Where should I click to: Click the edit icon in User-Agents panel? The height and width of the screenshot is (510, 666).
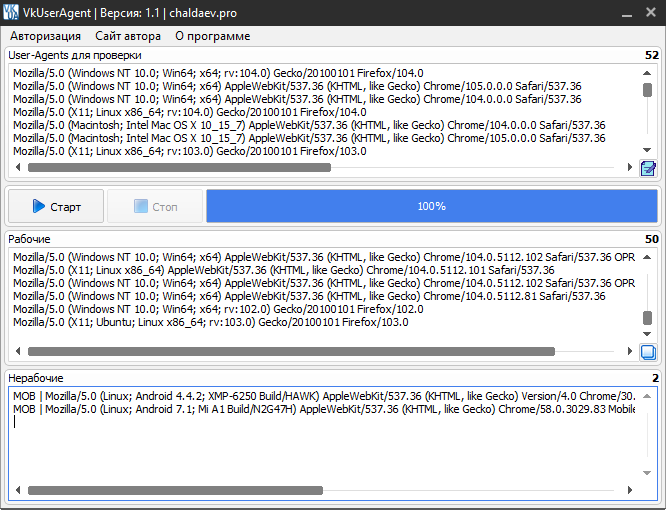pyautogui.click(x=648, y=168)
